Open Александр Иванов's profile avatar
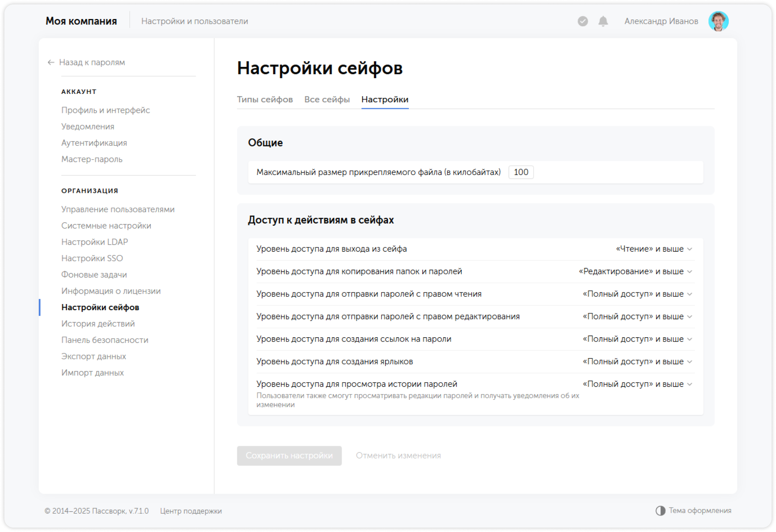The width and height of the screenshot is (776, 532). [x=719, y=21]
